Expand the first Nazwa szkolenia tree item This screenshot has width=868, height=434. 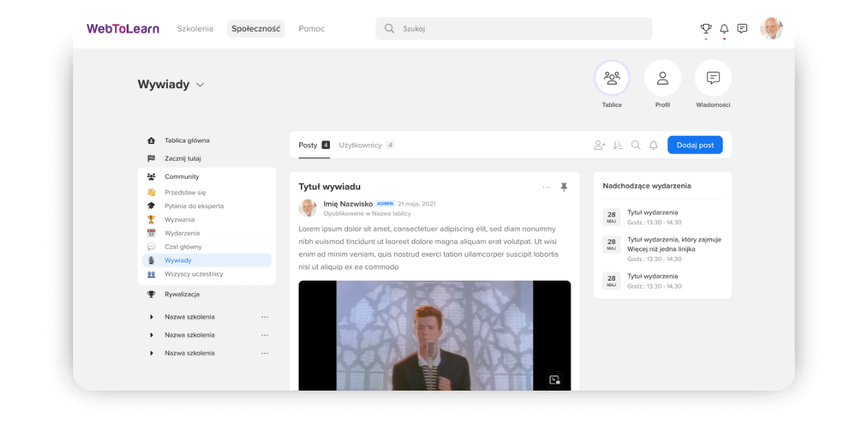point(151,317)
